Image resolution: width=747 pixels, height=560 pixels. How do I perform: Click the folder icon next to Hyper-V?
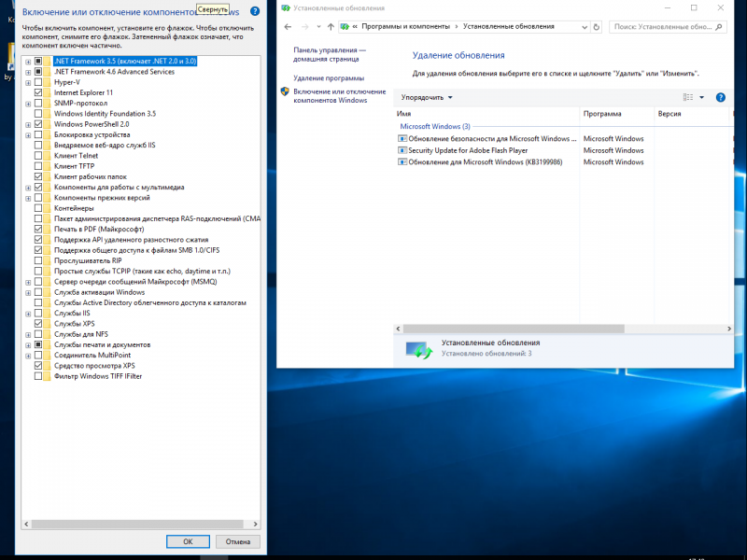[x=48, y=82]
